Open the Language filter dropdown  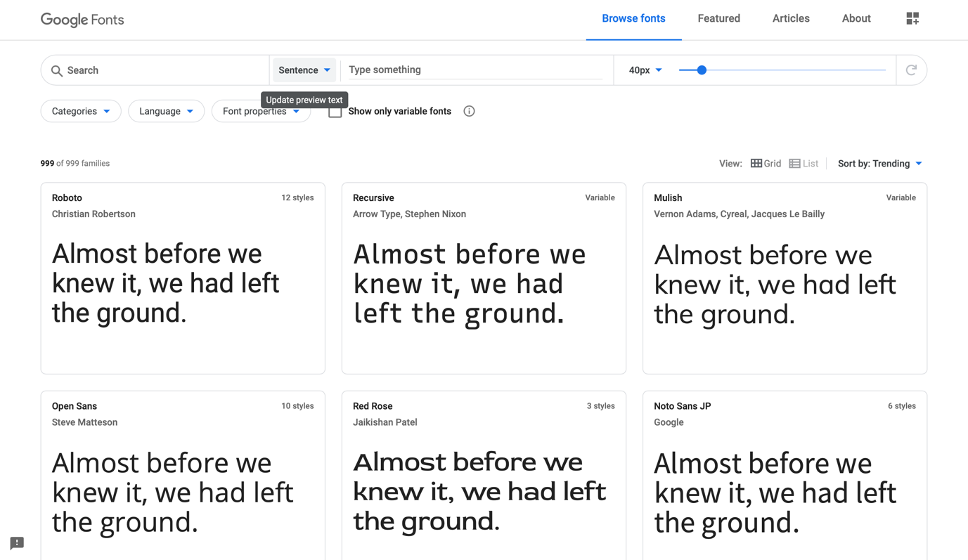coord(166,111)
